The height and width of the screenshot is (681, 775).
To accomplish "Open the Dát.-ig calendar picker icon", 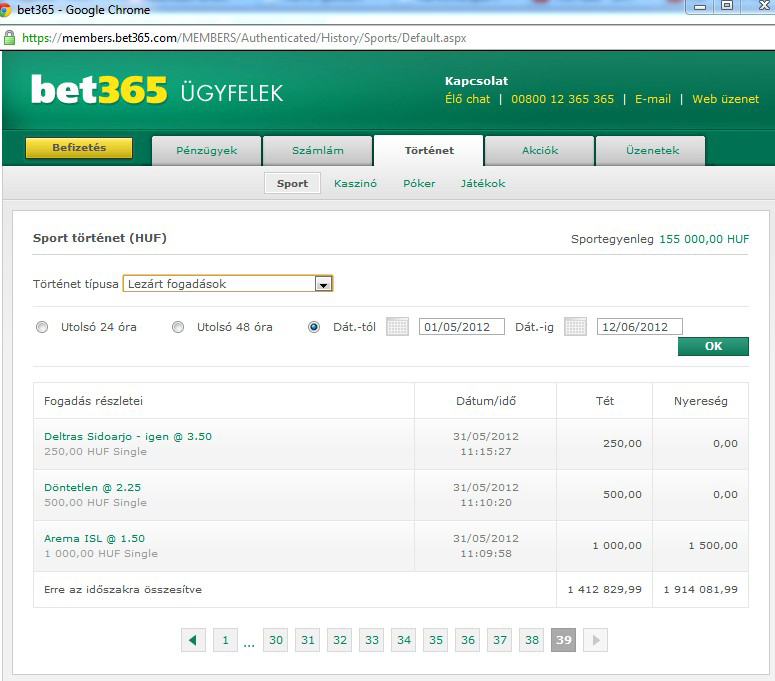I will coord(575,327).
